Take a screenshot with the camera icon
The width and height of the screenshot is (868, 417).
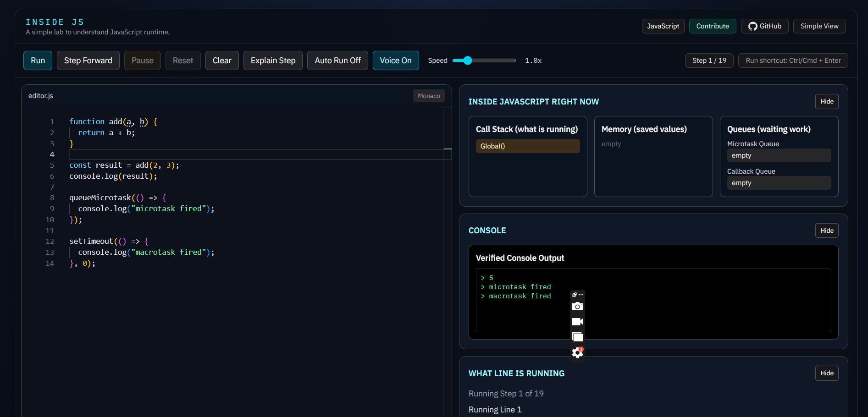[577, 306]
